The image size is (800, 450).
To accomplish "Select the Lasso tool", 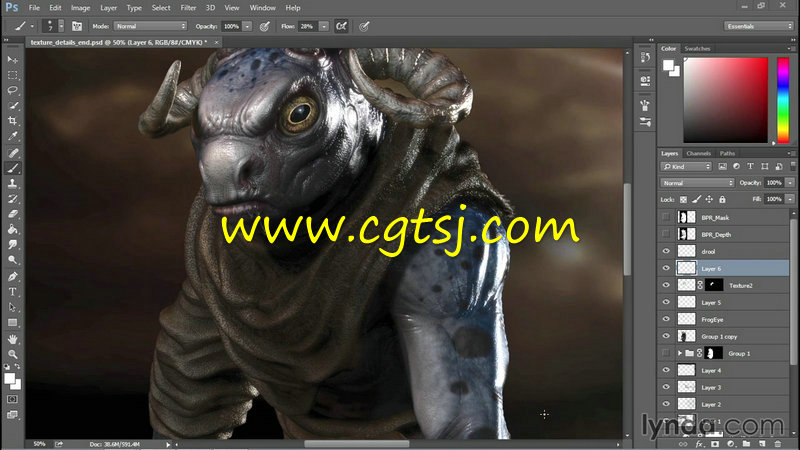I will tap(12, 90).
